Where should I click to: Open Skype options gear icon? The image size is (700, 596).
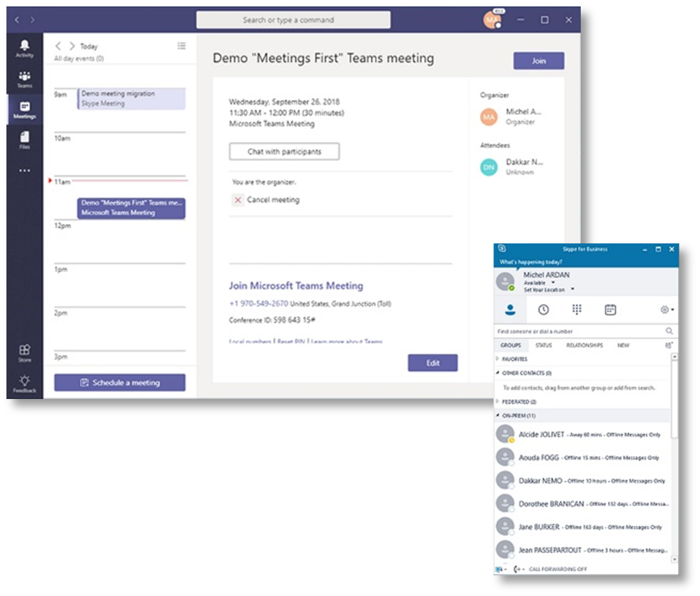[664, 310]
